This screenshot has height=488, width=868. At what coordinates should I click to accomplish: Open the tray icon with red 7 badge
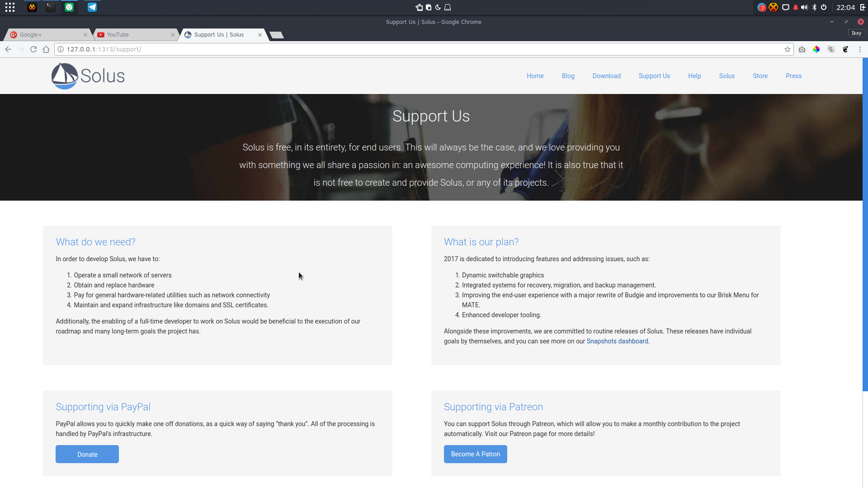pos(762,7)
